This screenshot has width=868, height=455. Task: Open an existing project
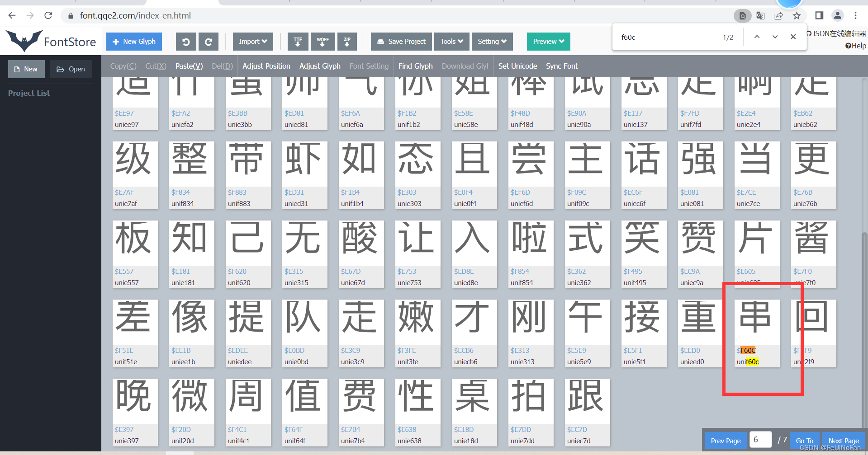tap(71, 69)
